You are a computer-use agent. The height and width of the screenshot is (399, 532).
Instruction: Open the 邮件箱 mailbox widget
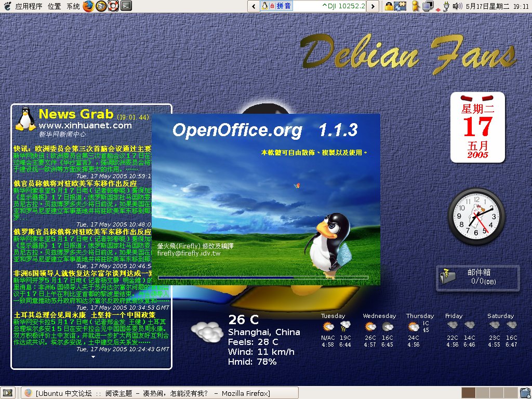[478, 278]
